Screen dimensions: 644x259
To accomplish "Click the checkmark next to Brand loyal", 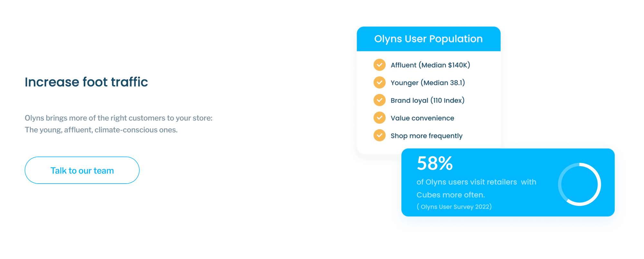I will click(380, 100).
